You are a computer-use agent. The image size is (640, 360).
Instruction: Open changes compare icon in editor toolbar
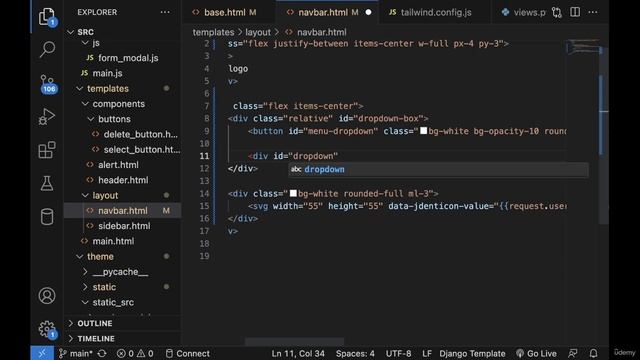557,12
